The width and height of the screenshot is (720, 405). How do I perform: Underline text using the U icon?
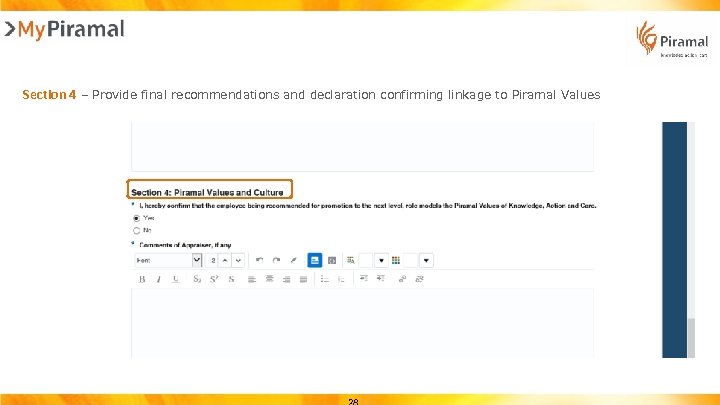[x=175, y=279]
